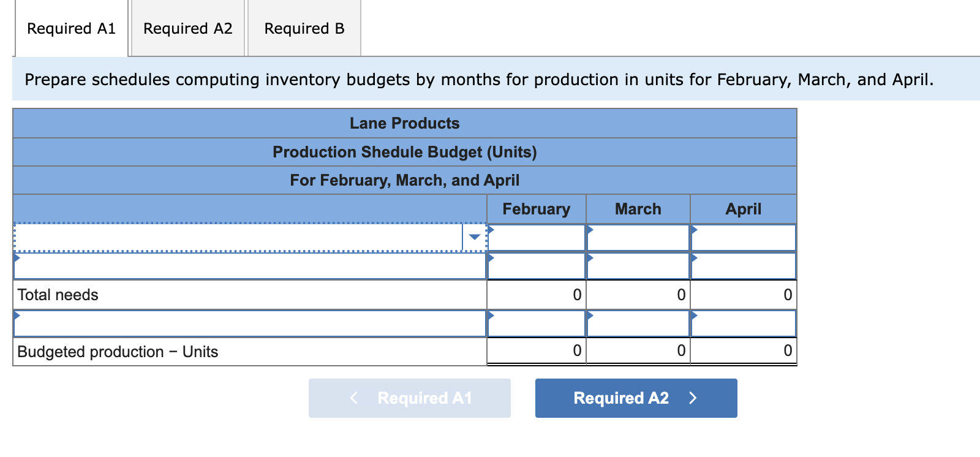
Task: Click March cell below Total needs row
Action: click(638, 323)
